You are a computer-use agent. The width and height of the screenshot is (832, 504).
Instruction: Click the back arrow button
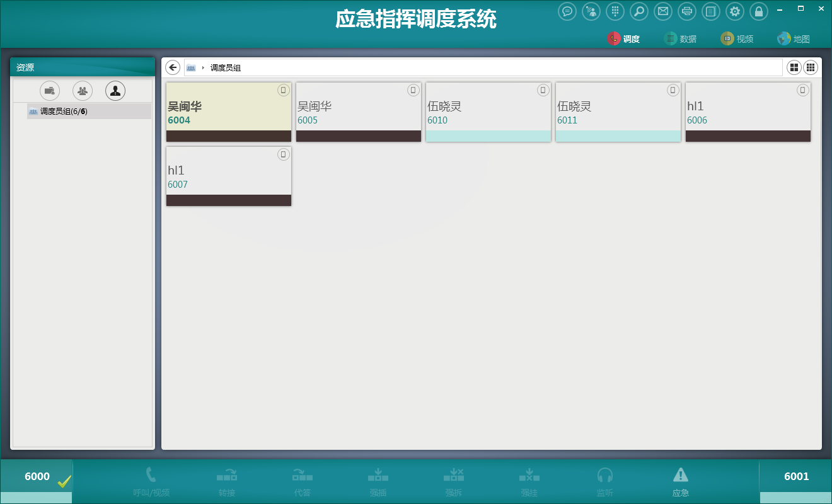coord(173,67)
